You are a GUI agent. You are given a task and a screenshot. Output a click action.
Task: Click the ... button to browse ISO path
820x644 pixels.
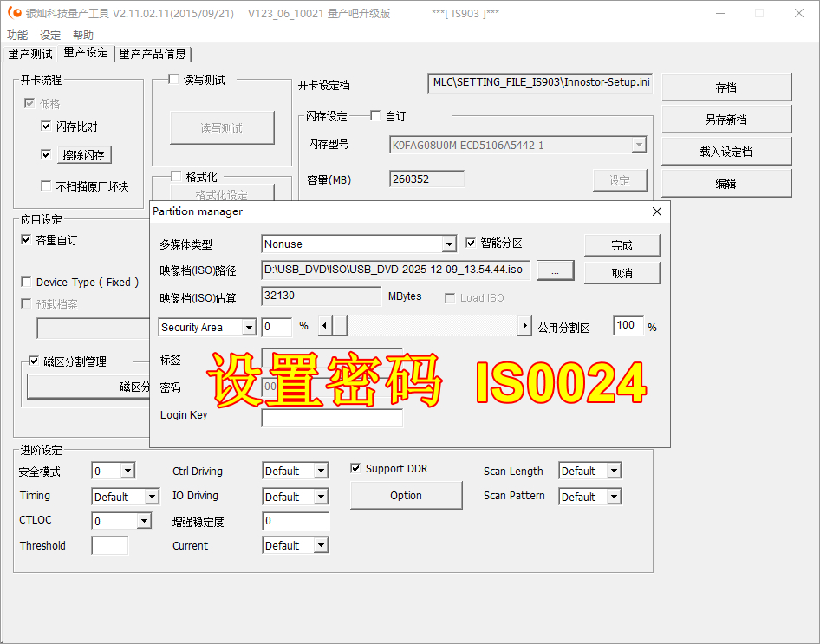555,270
